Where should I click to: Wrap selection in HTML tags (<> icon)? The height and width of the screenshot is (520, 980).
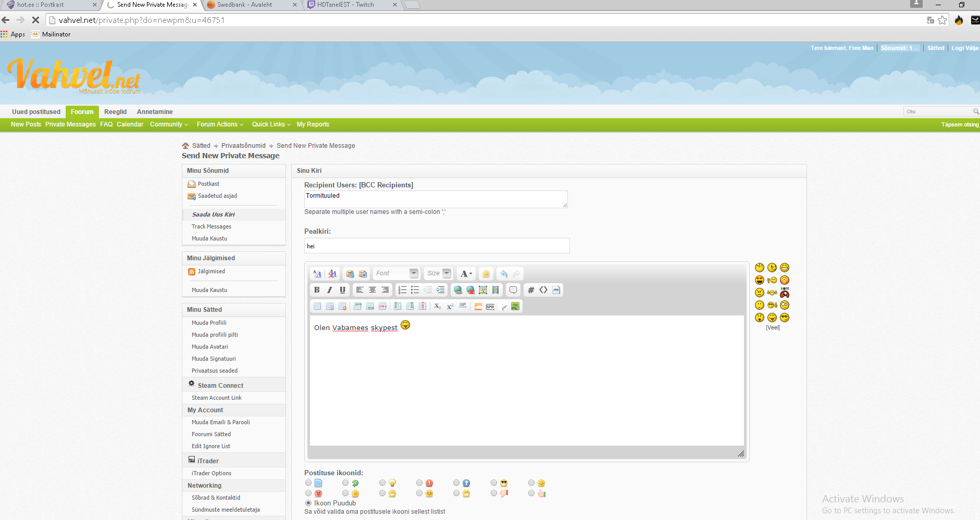pos(543,290)
